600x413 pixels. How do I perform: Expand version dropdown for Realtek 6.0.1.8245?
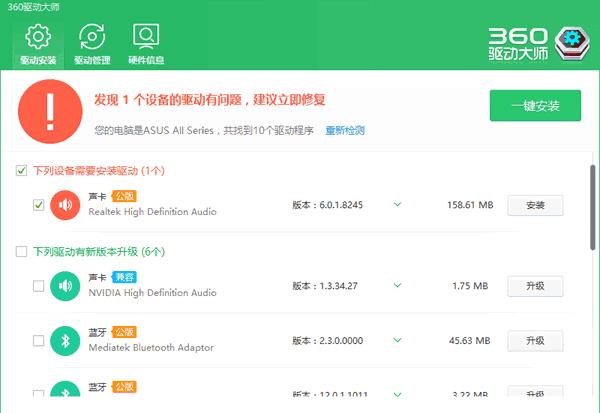click(398, 204)
